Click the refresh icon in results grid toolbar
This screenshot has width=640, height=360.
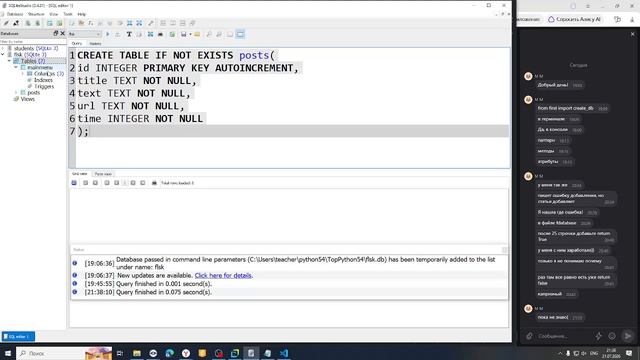(74, 183)
